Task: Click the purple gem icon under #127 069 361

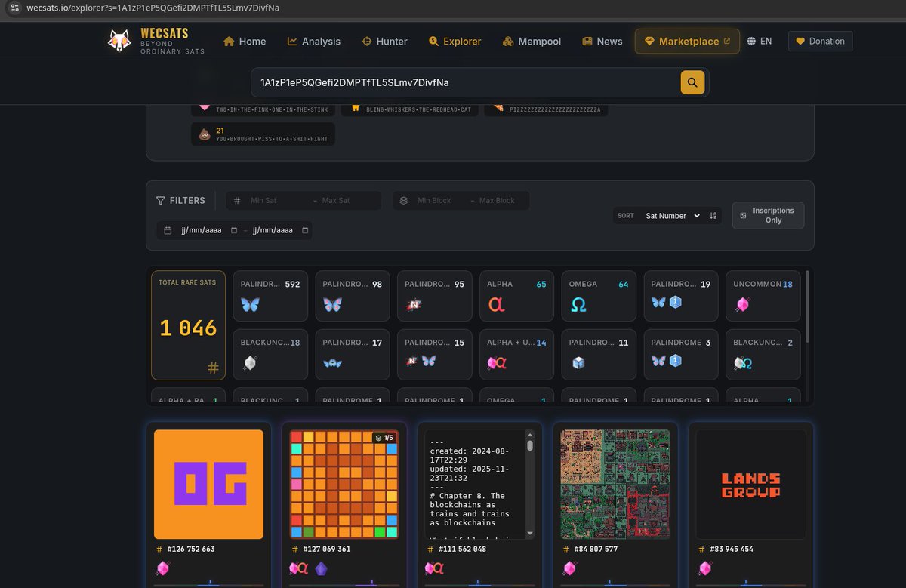Action: [321, 568]
